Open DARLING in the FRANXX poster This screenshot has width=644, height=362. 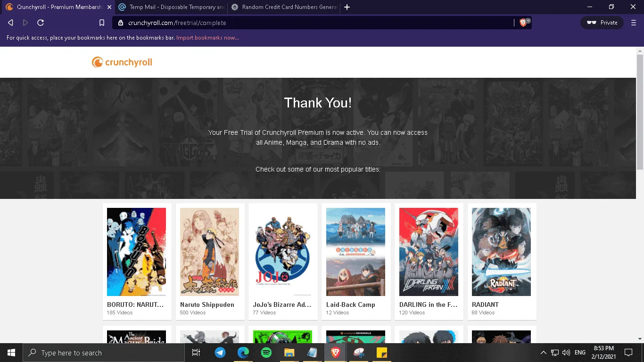pyautogui.click(x=429, y=252)
